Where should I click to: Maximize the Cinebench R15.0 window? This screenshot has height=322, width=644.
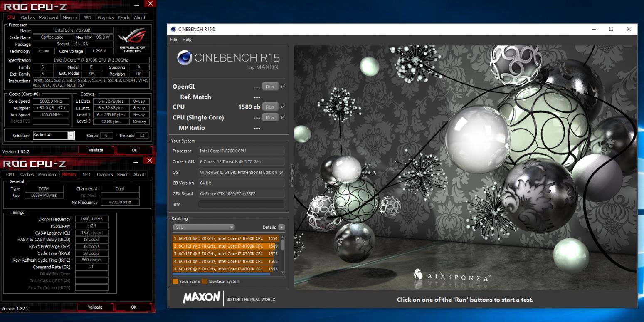pos(611,29)
